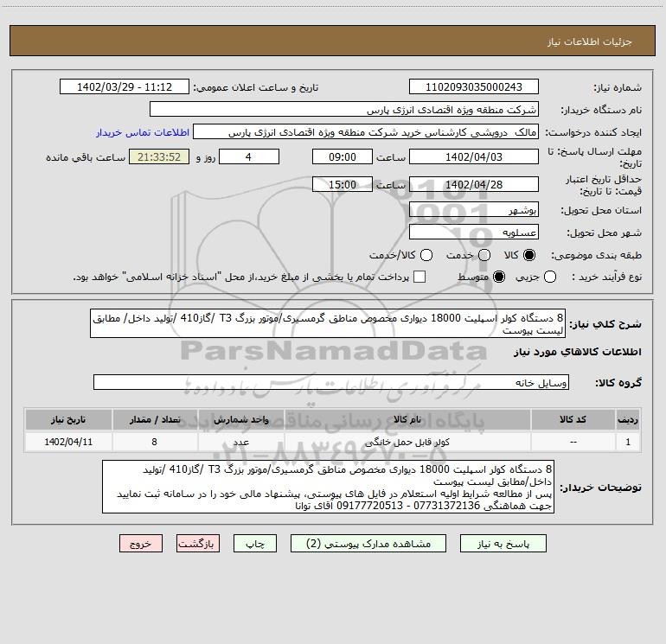Click the 'وسایل خانه' goods group field
Image resolution: width=666 pixels, height=644 pixels.
[331, 382]
